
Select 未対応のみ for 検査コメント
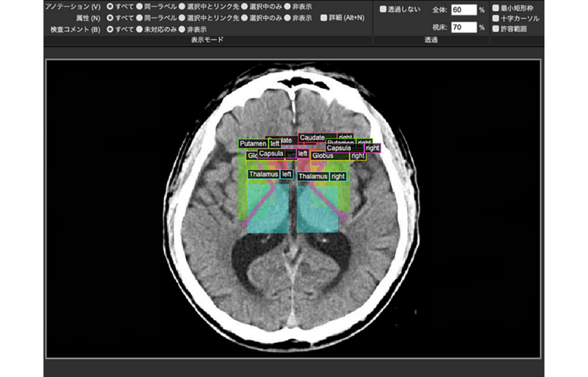[x=139, y=29]
